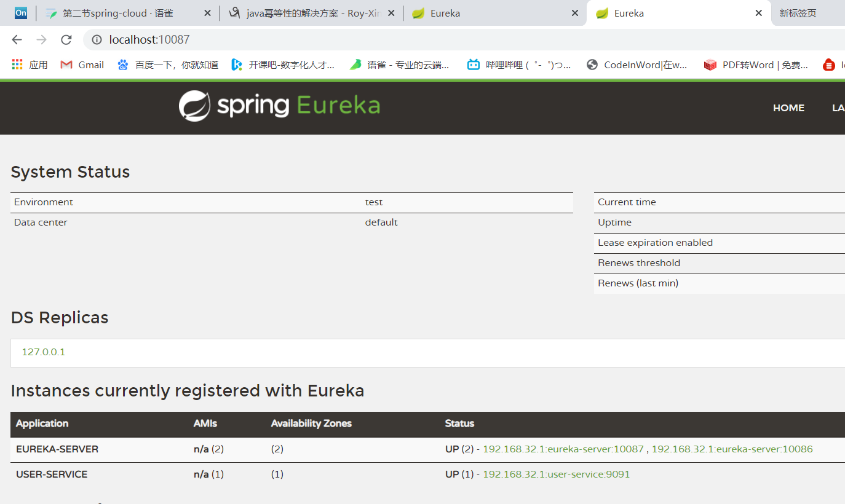
Task: Open the Baidu bookmark 百度一下
Action: click(167, 65)
